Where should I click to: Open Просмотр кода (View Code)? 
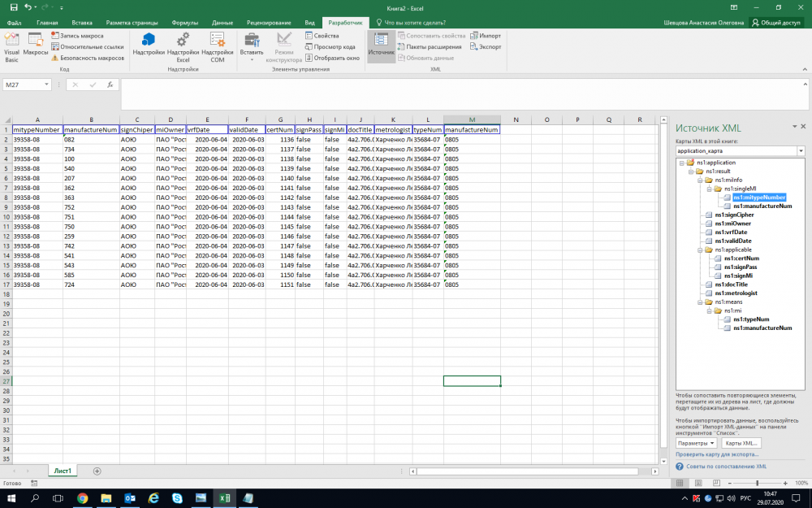[330, 47]
